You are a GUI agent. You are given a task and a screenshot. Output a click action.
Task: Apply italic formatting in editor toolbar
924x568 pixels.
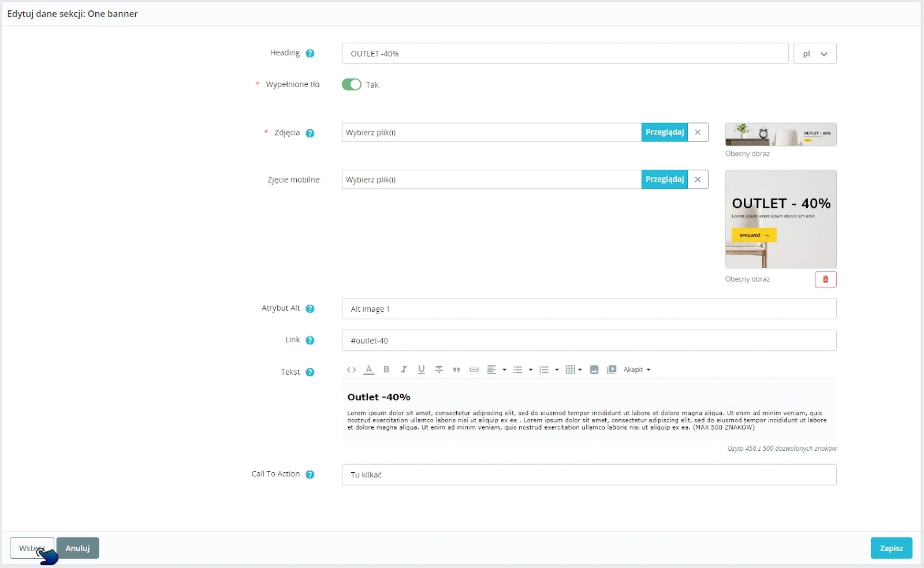(x=404, y=369)
